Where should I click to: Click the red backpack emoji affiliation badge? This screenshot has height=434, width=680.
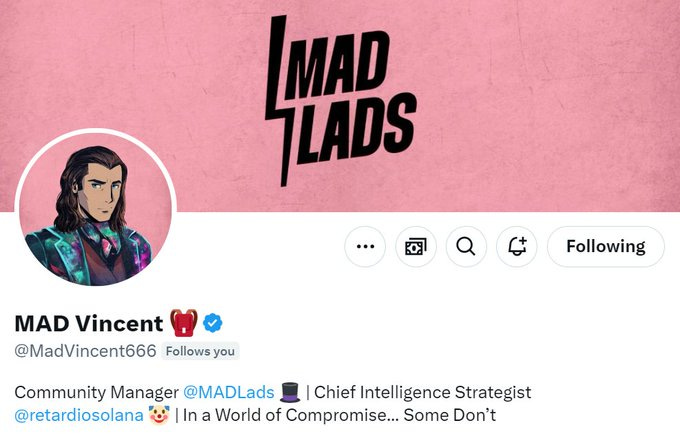tap(183, 323)
